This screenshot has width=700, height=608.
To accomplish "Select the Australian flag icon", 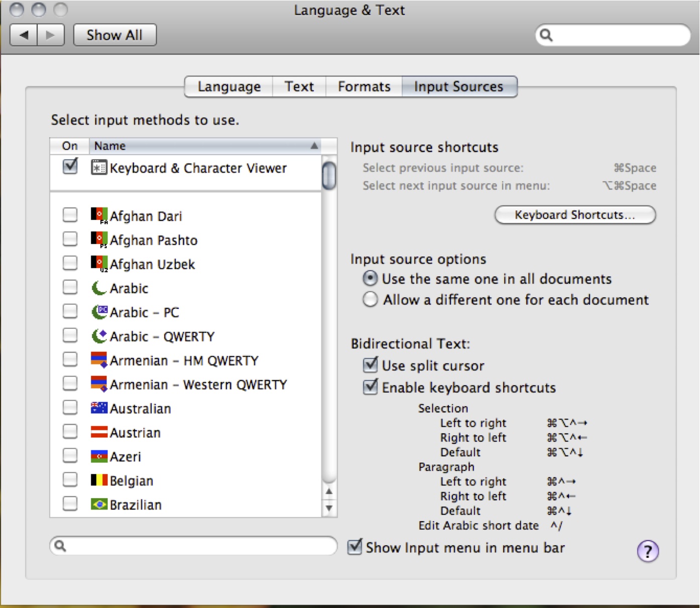I will 99,408.
